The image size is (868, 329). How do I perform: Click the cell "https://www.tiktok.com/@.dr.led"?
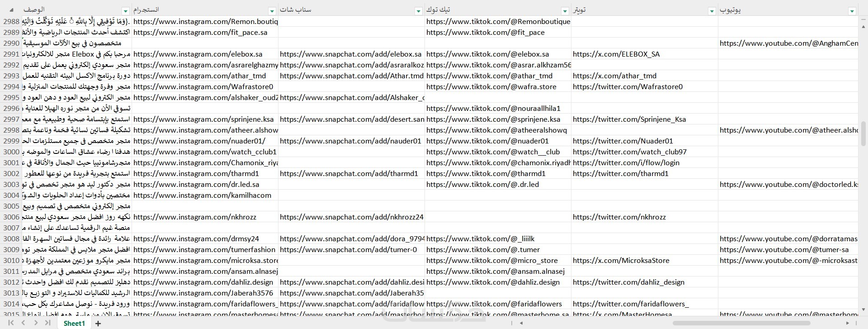tap(498, 185)
